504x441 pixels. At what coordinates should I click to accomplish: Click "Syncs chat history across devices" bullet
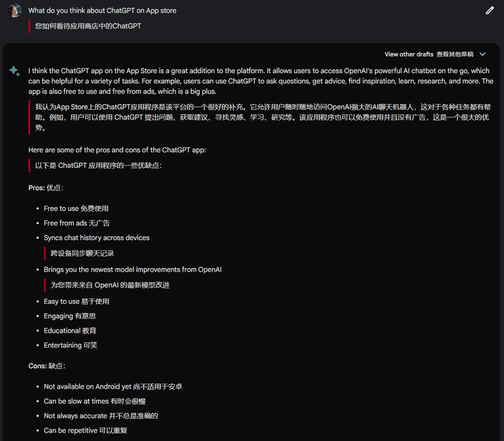(x=96, y=238)
